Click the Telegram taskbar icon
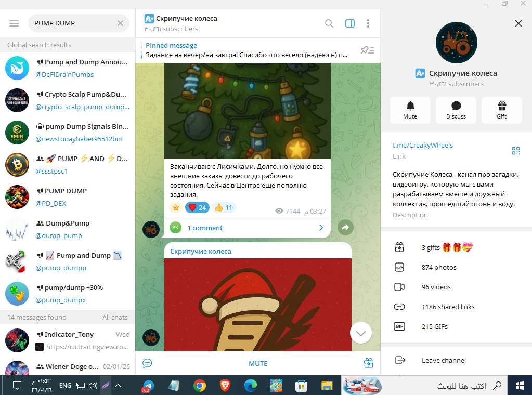532x395 pixels. [x=148, y=386]
